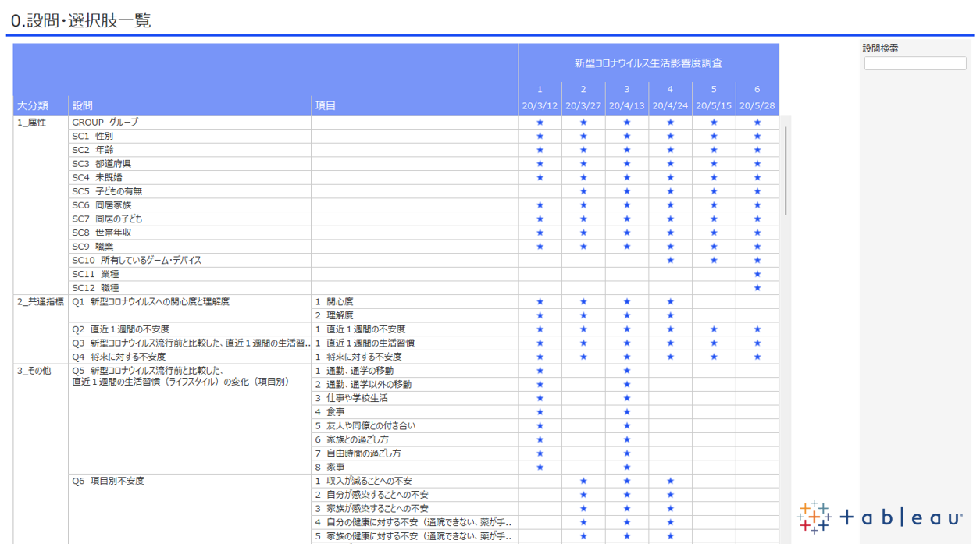Click star for 関心度 in survey 4
The image size is (980, 544).
(670, 302)
